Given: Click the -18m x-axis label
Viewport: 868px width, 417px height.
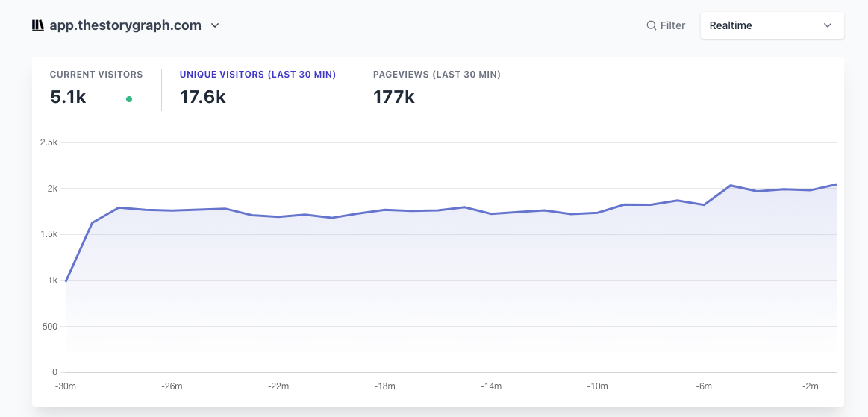Looking at the screenshot, I should (384, 386).
